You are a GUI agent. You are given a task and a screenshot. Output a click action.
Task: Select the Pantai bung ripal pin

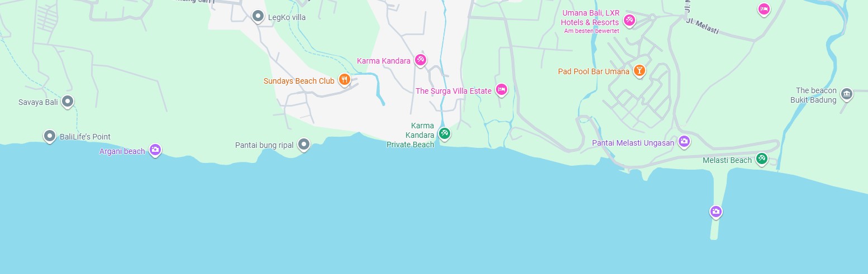[x=304, y=145]
